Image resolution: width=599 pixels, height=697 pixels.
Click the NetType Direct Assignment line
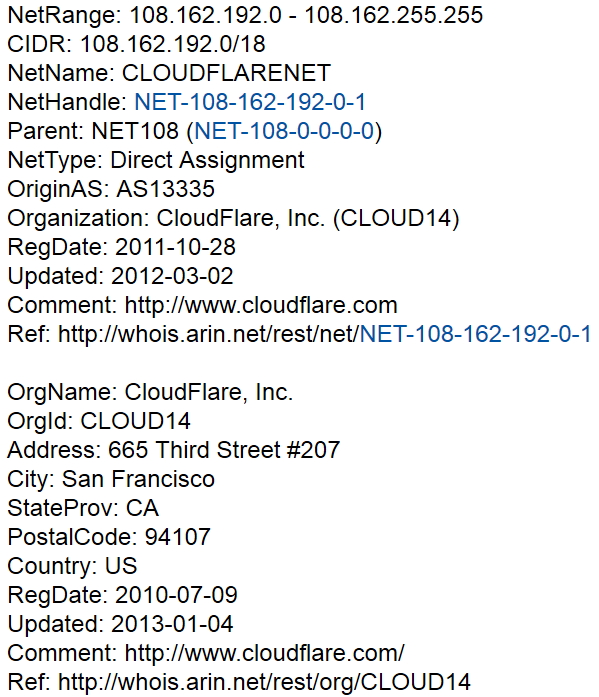(x=156, y=160)
